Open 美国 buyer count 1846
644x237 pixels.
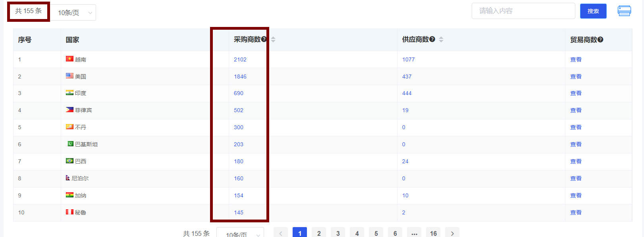240,76
